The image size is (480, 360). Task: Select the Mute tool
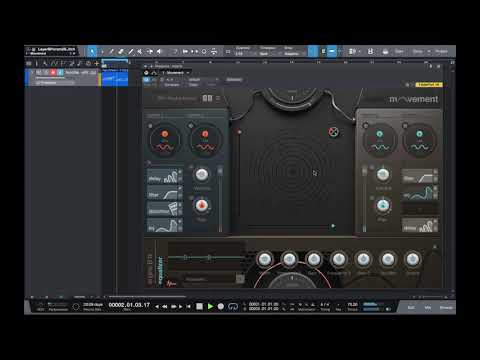140,51
